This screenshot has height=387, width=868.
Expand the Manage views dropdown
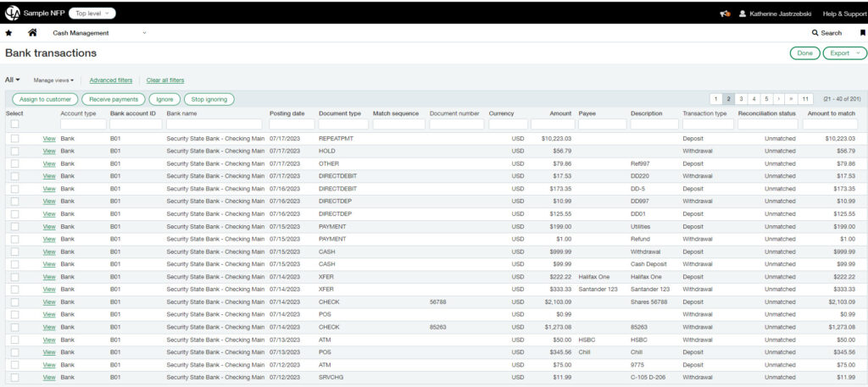click(53, 80)
